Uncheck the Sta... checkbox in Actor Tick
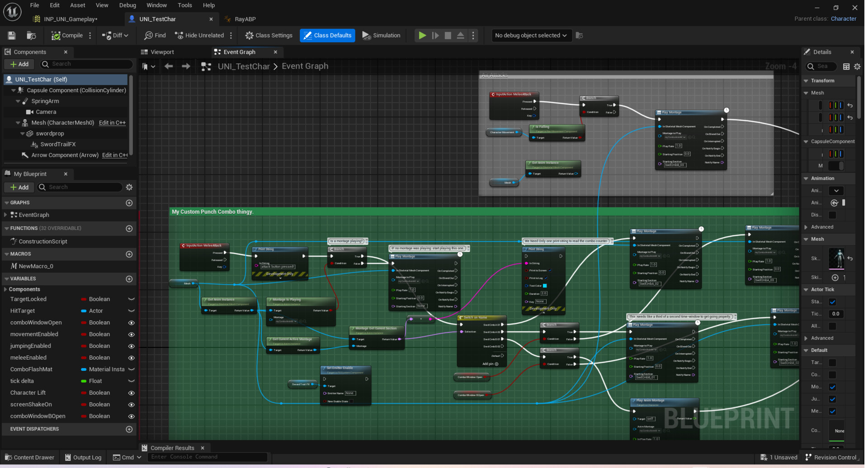This screenshot has width=868, height=468. pyautogui.click(x=832, y=302)
